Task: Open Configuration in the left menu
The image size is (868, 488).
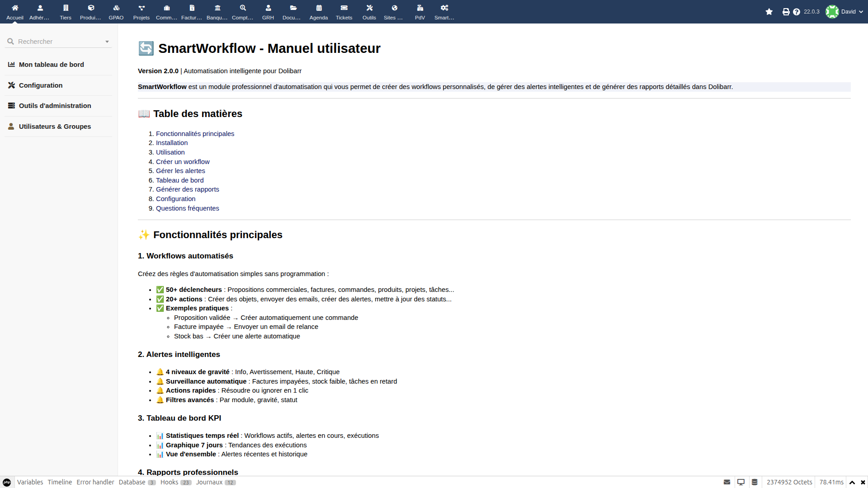Action: pos(41,85)
